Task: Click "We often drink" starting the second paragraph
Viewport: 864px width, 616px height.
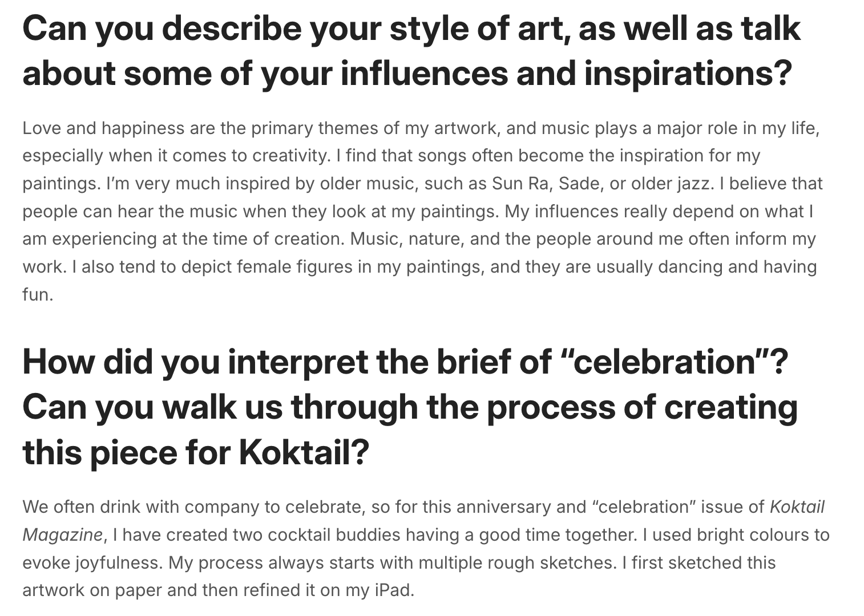Action: coord(80,506)
